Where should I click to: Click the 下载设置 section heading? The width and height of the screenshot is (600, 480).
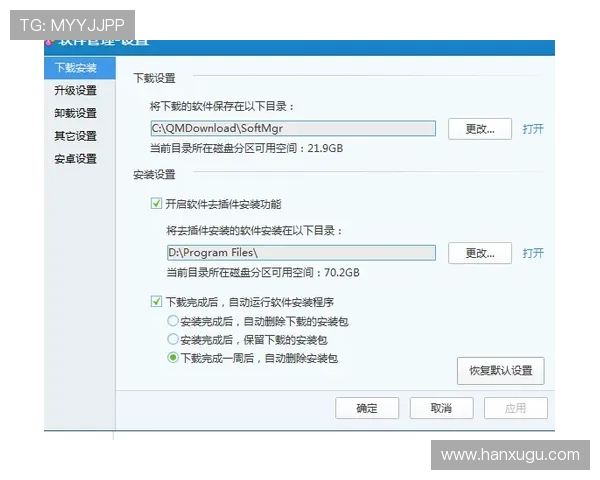point(154,78)
